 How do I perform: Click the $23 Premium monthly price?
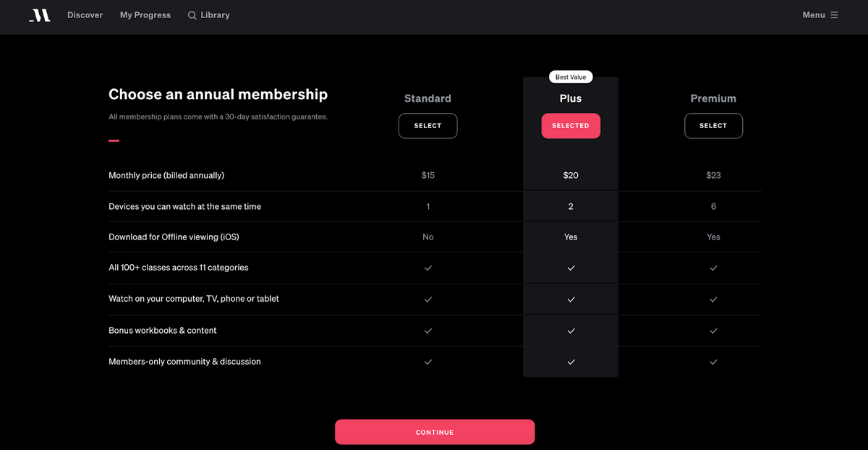pos(713,175)
